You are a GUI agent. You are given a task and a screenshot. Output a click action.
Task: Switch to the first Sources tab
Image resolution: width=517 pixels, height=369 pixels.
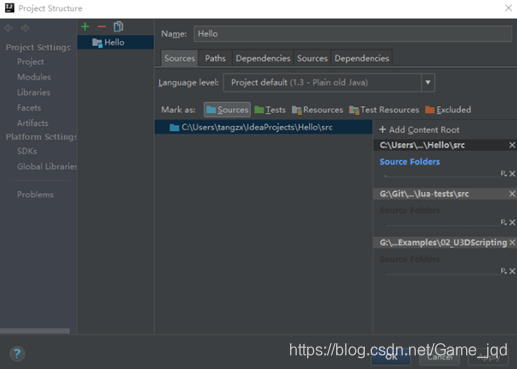point(179,58)
